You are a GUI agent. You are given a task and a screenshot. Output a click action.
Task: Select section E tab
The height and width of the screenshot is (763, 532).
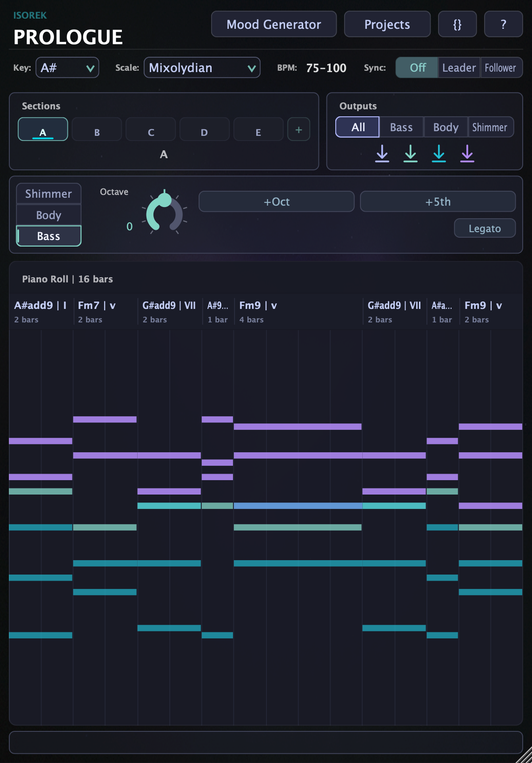click(x=259, y=129)
